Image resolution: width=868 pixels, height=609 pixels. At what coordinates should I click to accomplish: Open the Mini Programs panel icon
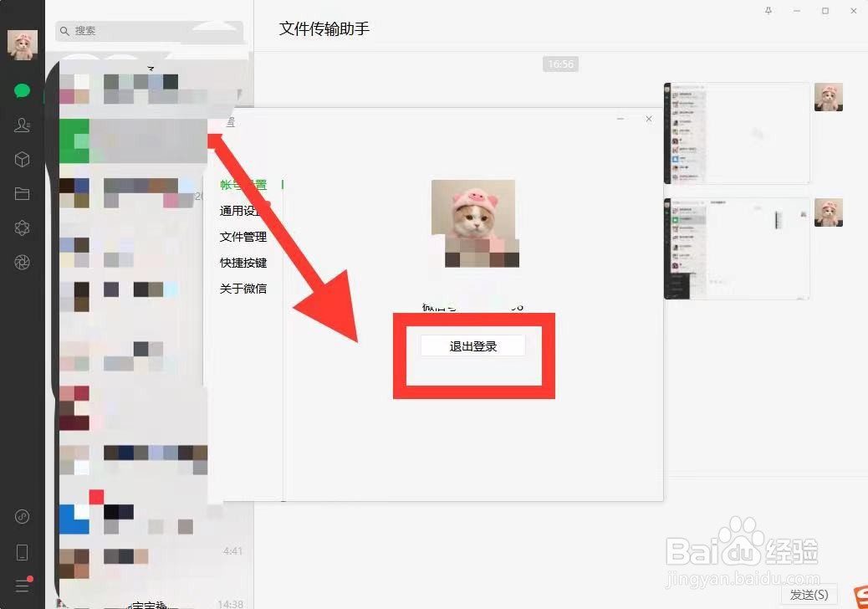tap(22, 228)
